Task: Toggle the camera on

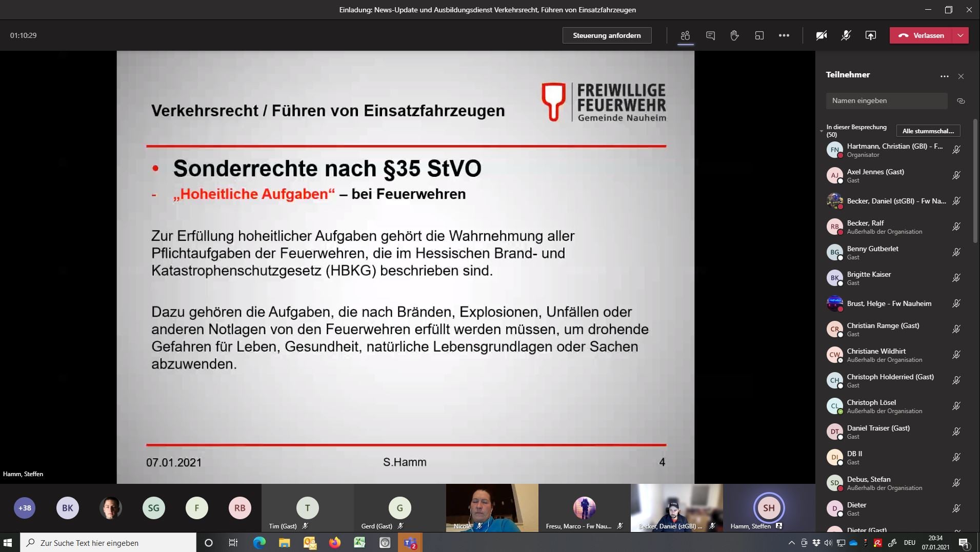Action: click(821, 35)
